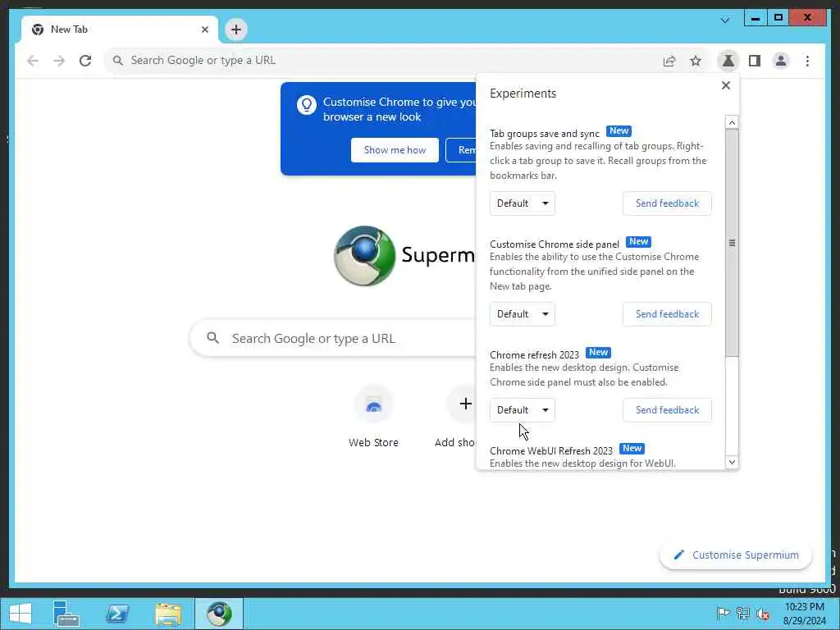The height and width of the screenshot is (630, 840).
Task: Click the tab search chevron in title bar
Action: [x=725, y=21]
